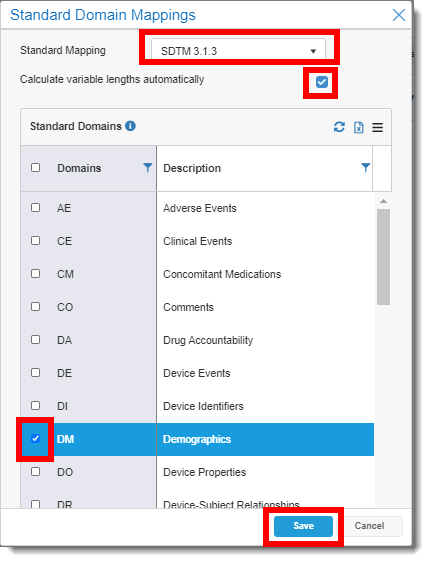Viewport: 429px width, 562px height.
Task: Click the refresh icon in Standard Domains
Action: coord(339,127)
